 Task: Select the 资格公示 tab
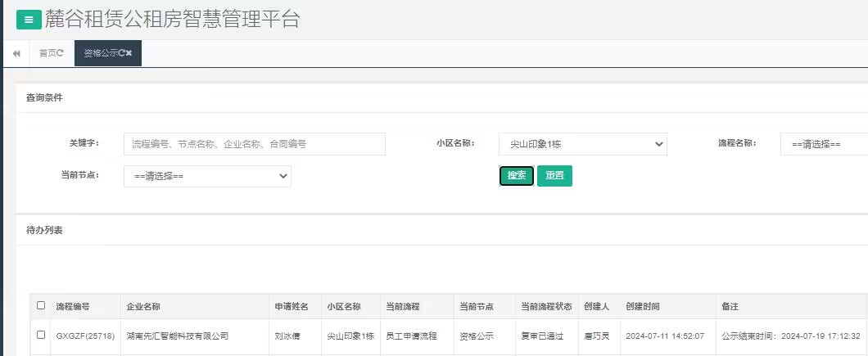pyautogui.click(x=100, y=53)
